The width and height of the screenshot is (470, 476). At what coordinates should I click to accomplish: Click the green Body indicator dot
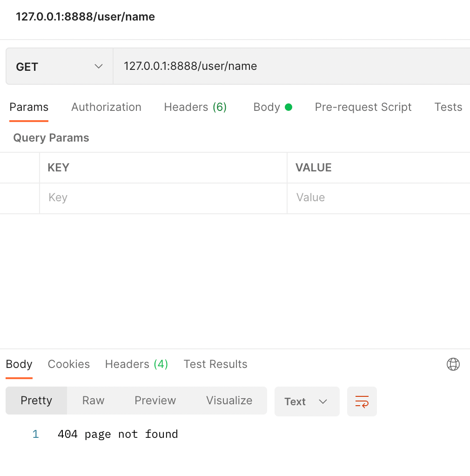pyautogui.click(x=289, y=107)
